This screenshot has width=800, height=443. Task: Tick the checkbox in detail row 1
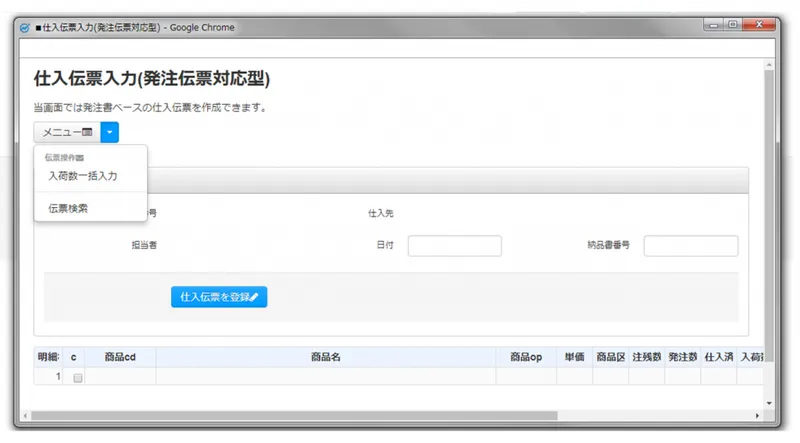[78, 378]
